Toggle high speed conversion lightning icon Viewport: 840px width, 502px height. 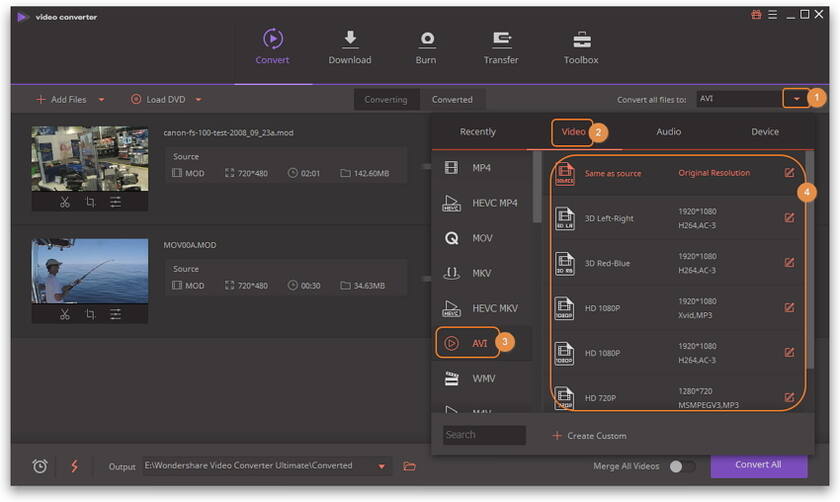click(74, 466)
